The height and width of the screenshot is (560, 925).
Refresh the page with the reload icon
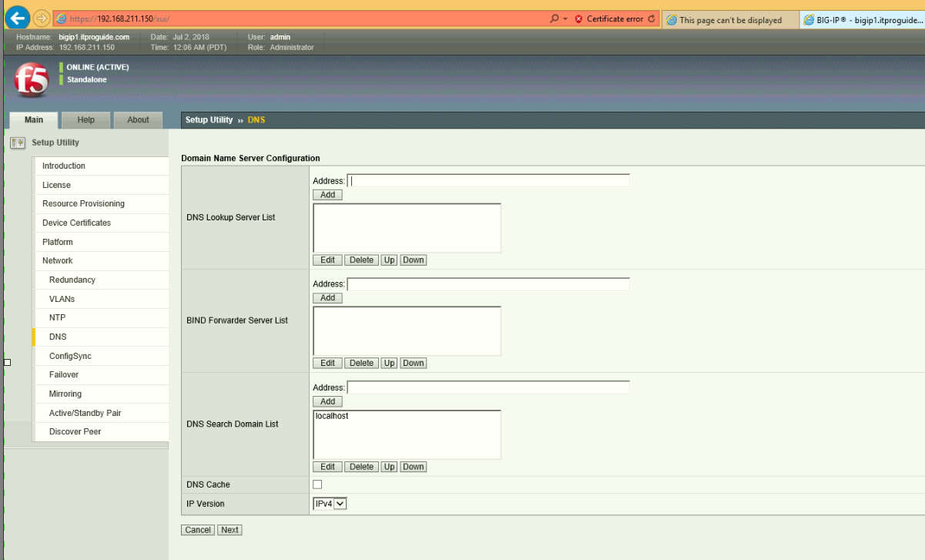click(x=652, y=18)
